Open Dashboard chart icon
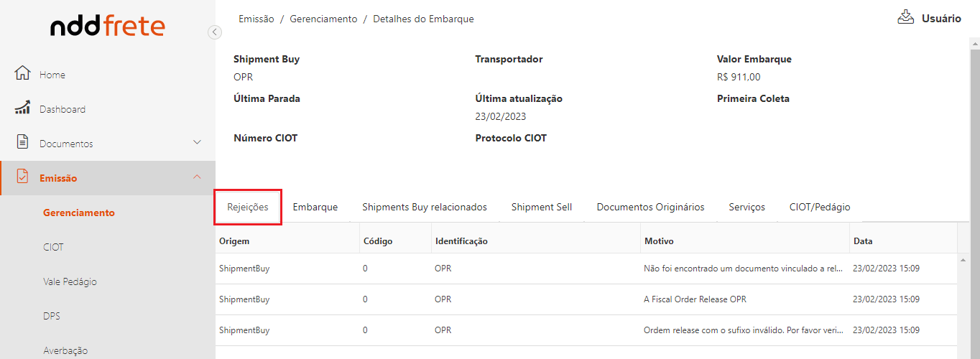The height and width of the screenshot is (359, 980). click(x=22, y=108)
